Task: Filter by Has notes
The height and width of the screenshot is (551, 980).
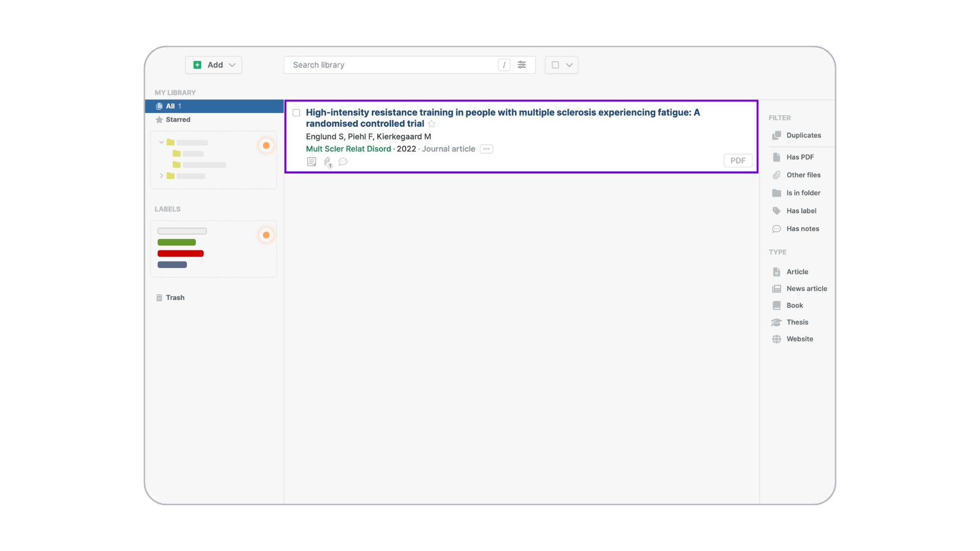Action: tap(796, 229)
